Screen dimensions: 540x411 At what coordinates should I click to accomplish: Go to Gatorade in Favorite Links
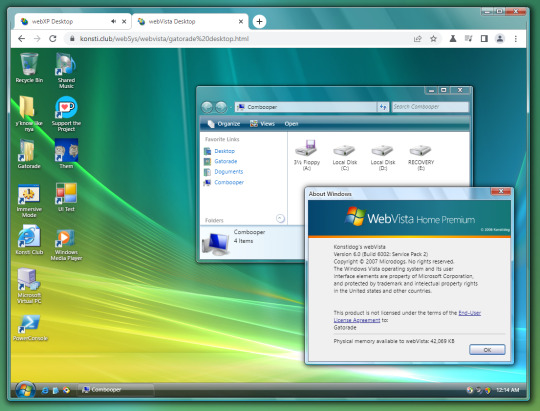click(226, 161)
